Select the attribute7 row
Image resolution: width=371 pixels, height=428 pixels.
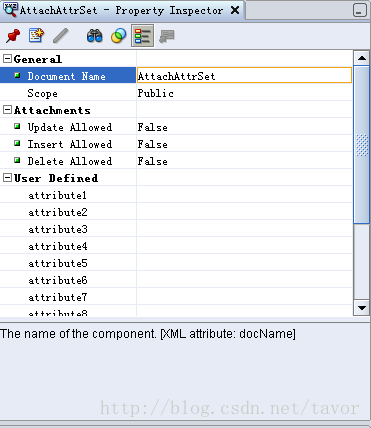176,297
